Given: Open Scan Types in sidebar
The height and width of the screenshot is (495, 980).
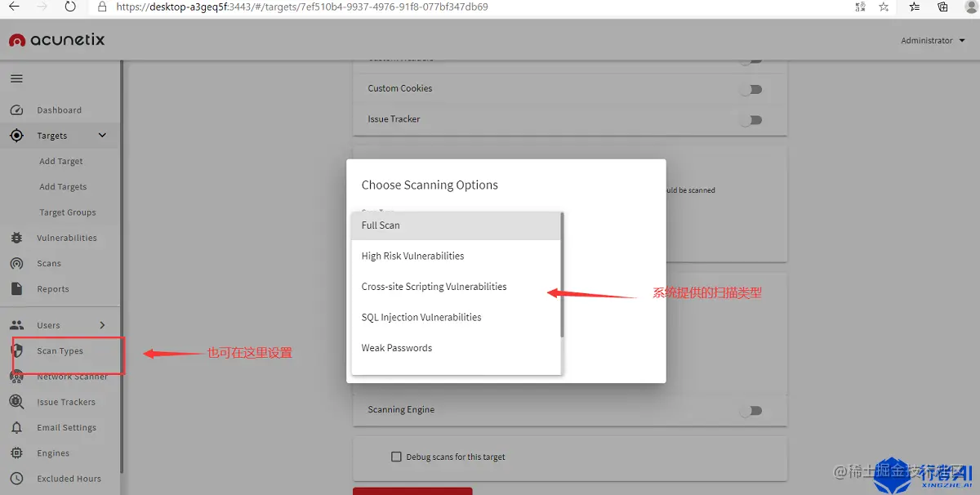Looking at the screenshot, I should [60, 351].
